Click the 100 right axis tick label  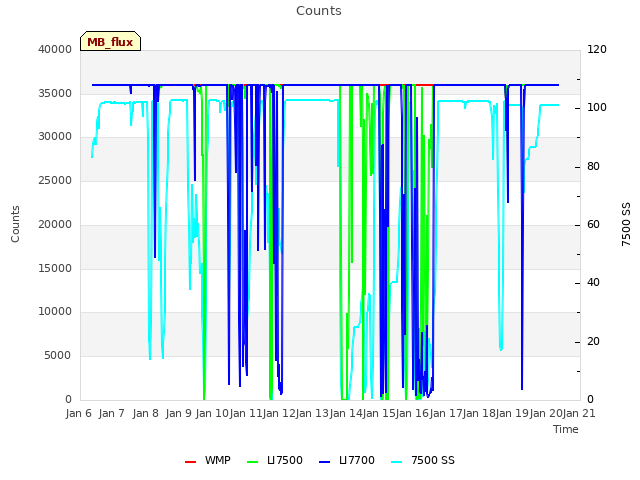pos(597,108)
